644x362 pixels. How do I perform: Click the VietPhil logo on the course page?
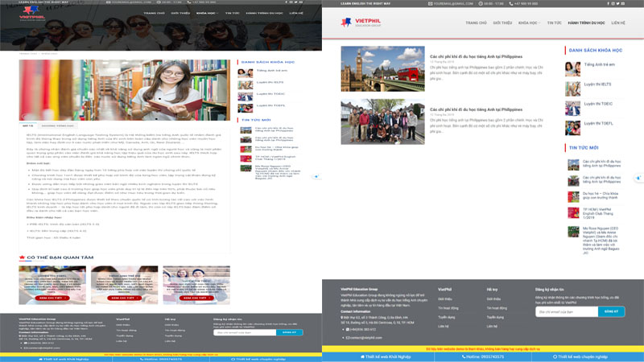pyautogui.click(x=32, y=13)
